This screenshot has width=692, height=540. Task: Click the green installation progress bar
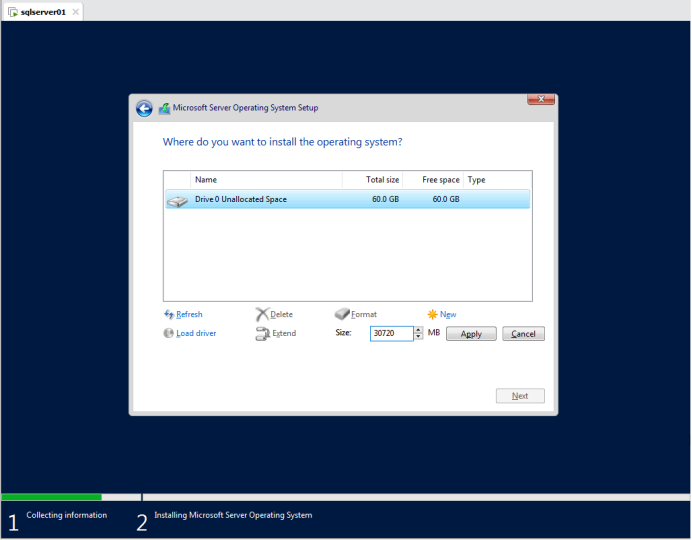click(x=52, y=497)
